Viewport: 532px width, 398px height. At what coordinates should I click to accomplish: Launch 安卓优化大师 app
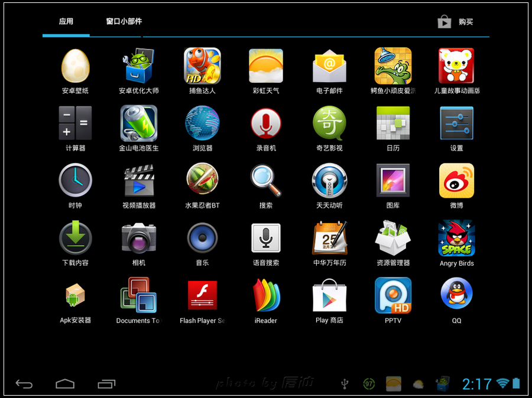click(138, 66)
